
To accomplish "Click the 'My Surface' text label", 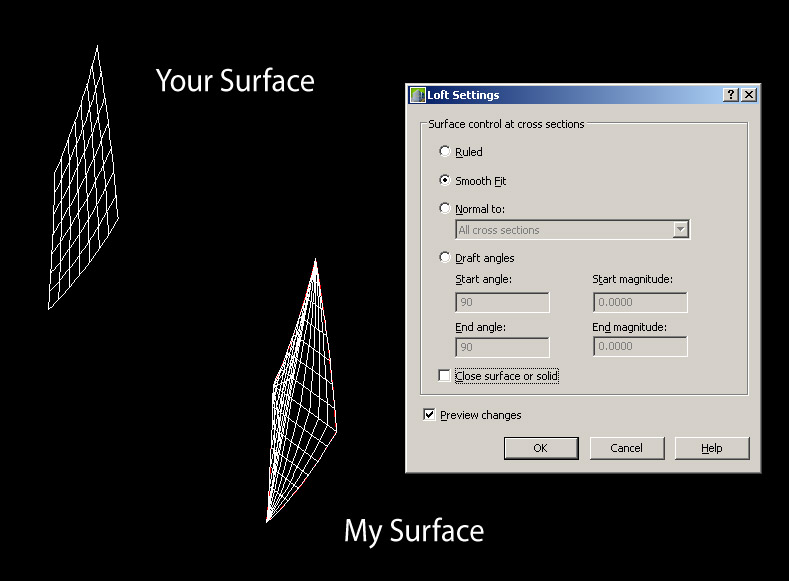I will 414,531.
